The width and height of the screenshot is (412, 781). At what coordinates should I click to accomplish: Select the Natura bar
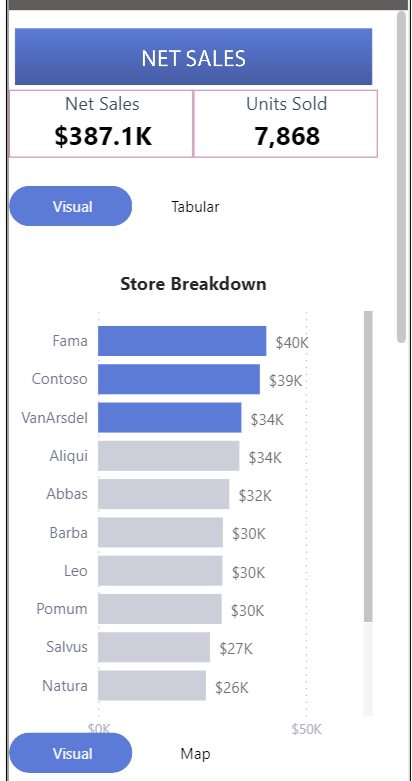pos(152,685)
